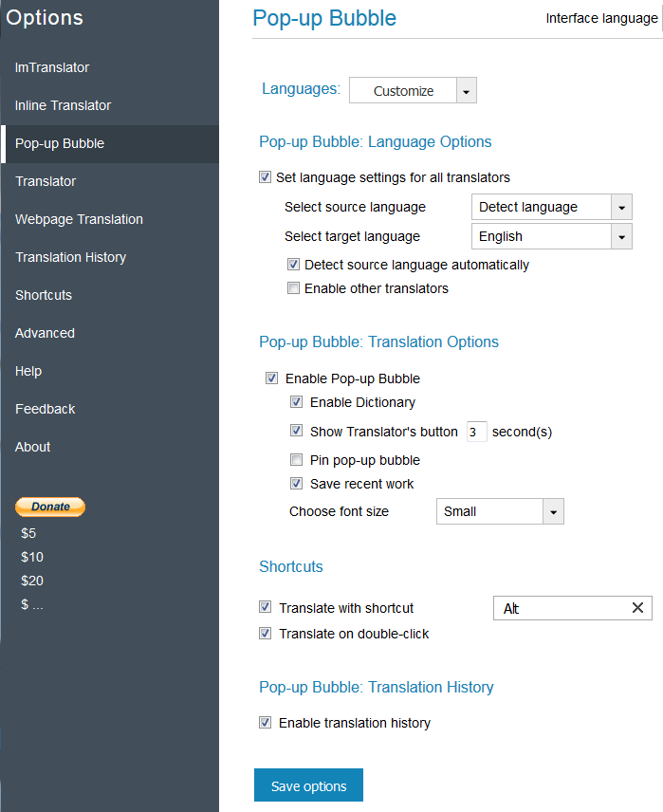This screenshot has height=812, width=663.
Task: Disable Enable Dictionary checkbox
Action: pos(297,402)
